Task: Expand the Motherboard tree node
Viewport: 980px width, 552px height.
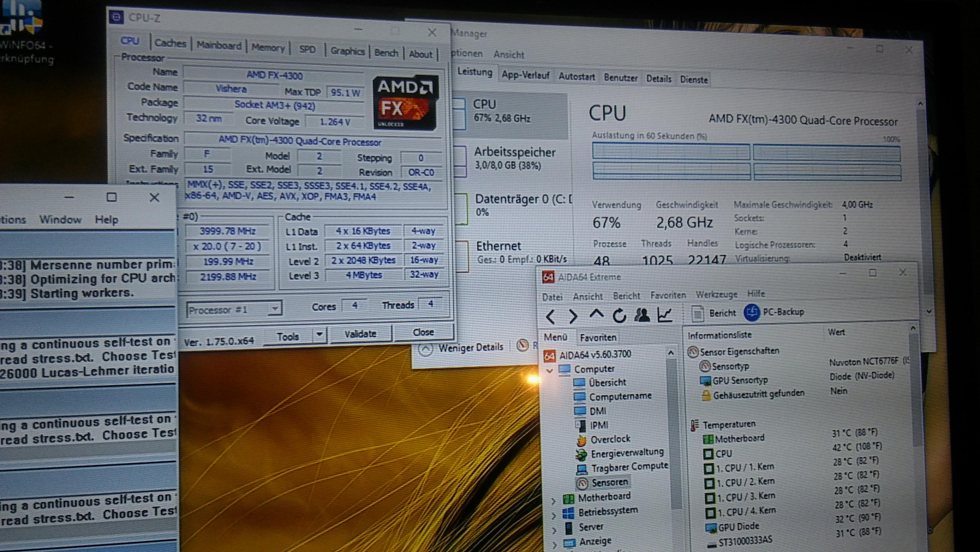Action: 553,502
